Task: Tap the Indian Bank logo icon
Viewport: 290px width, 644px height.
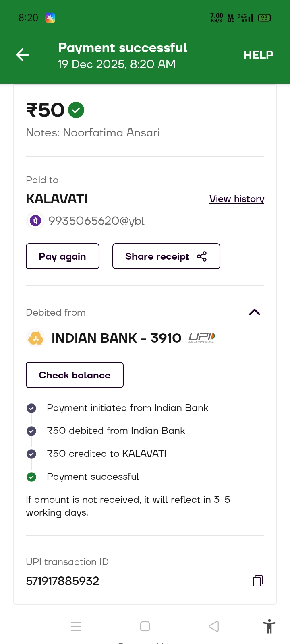Action: click(35, 338)
